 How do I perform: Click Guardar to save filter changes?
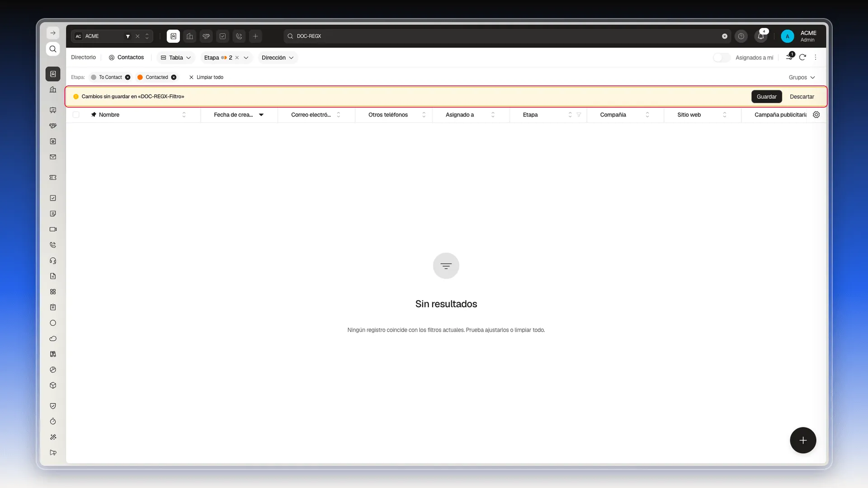coord(767,97)
